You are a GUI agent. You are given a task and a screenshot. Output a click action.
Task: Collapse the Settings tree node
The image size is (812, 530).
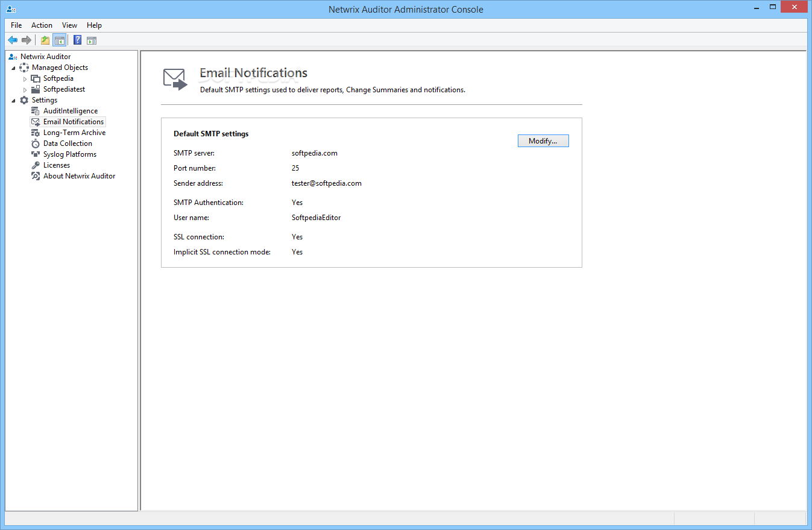(x=13, y=100)
